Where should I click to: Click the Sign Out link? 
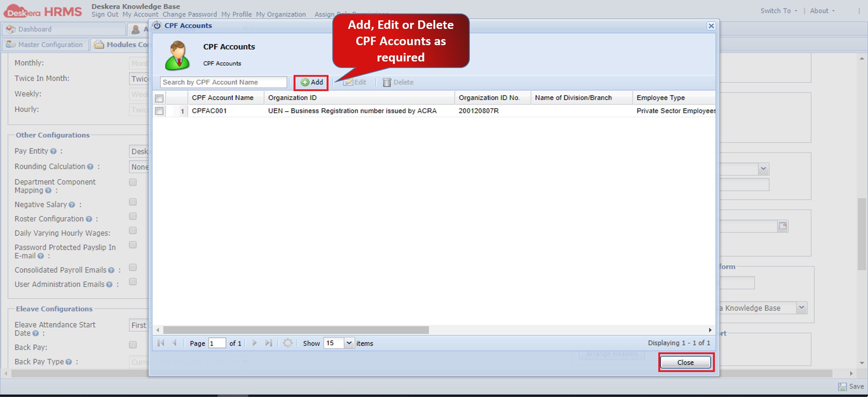click(105, 14)
